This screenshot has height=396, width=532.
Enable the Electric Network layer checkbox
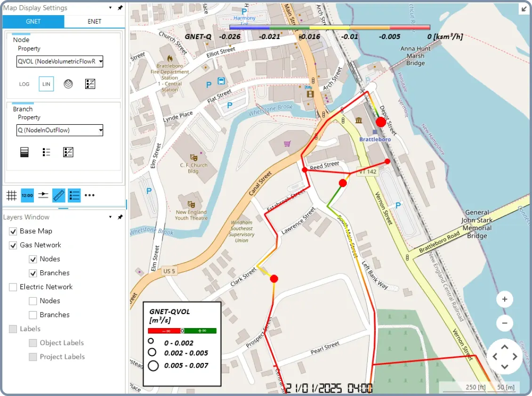(13, 287)
